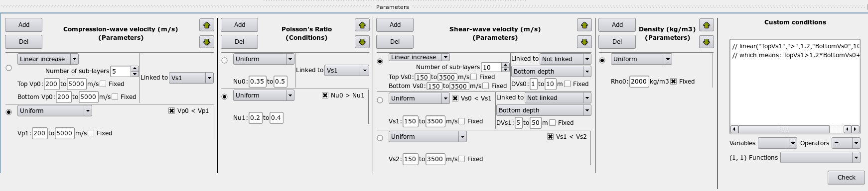The image size is (868, 191).
Task: Uncheck the Rho0 Fixed checkbox
Action: [673, 81]
